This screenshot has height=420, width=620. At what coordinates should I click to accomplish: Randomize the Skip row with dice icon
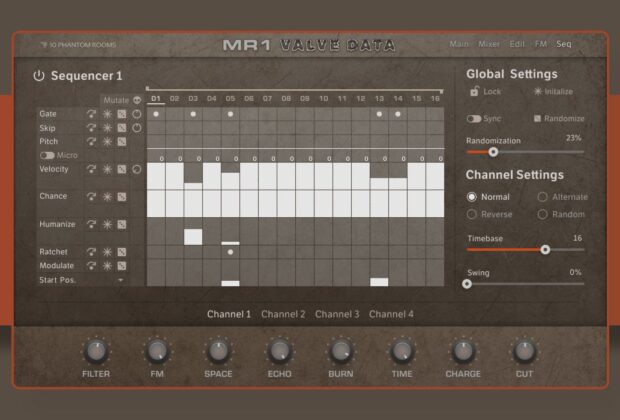point(122,128)
